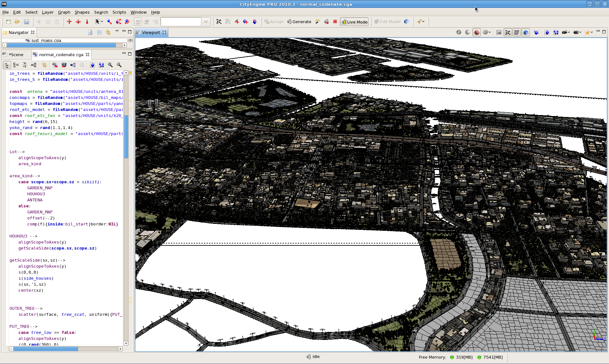Click the Frame Selection icon in viewport toolbar
This screenshot has width=609, height=364.
547,32
